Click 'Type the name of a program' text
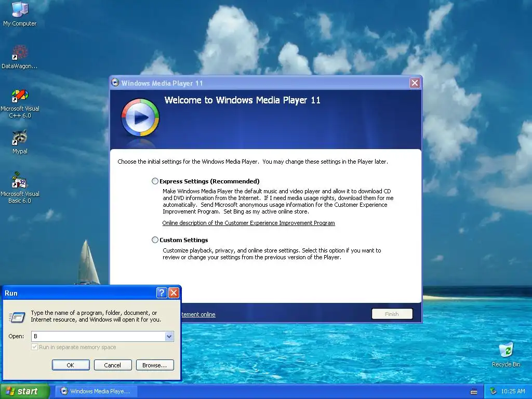 [96, 316]
